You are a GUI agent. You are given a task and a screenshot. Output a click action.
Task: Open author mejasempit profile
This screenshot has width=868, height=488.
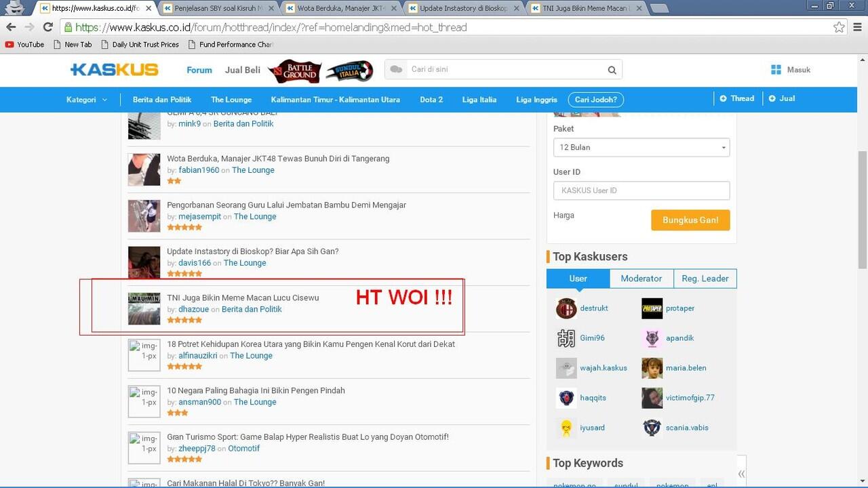tap(200, 217)
